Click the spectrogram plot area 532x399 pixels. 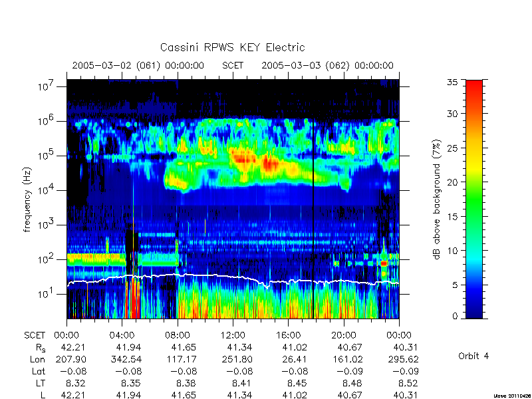[x=233, y=199]
